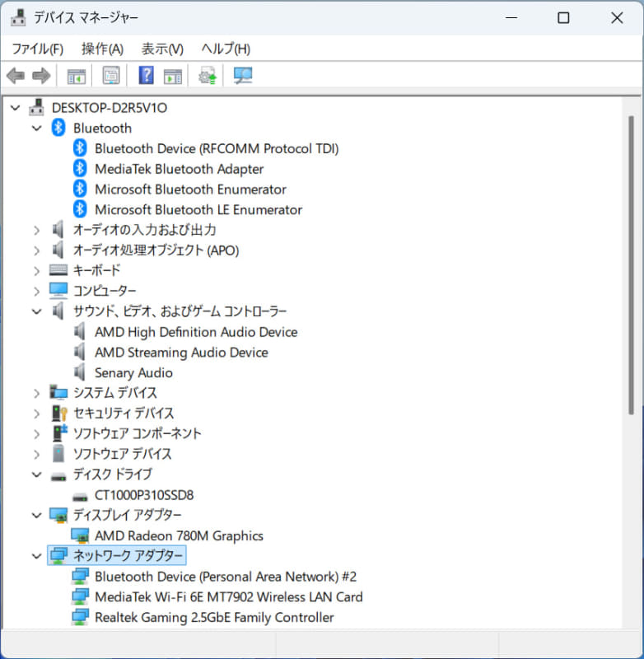This screenshot has width=644, height=659.
Task: Open the ファイル(F) menu
Action: click(x=37, y=49)
